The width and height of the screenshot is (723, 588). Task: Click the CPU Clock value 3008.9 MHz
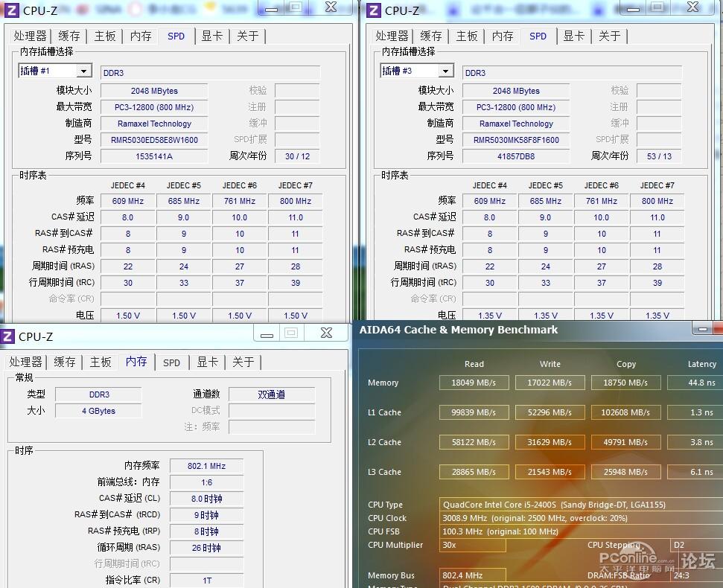581,518
